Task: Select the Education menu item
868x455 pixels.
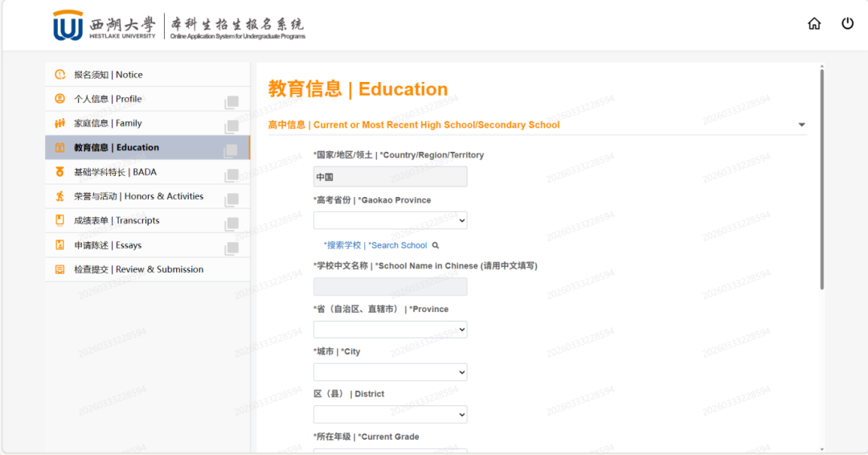Action: click(x=148, y=147)
